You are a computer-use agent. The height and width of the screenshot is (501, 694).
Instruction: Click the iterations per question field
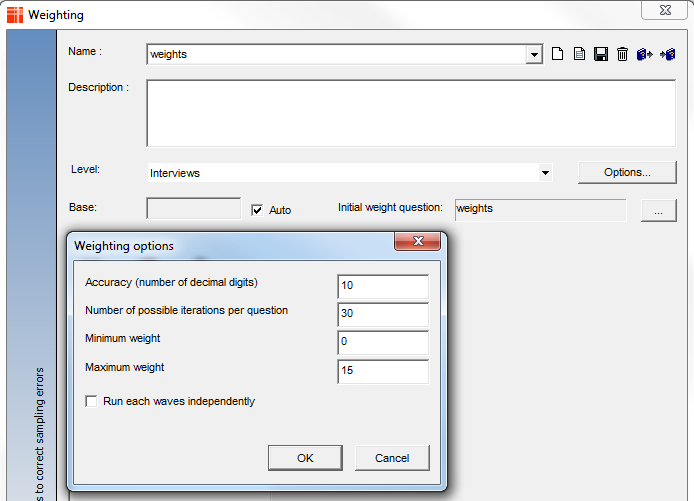tap(383, 314)
